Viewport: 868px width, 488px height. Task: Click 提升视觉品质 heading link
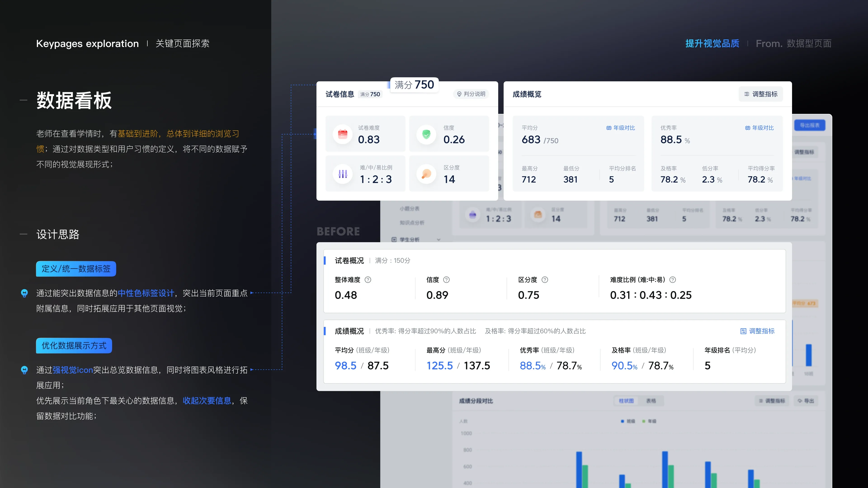pyautogui.click(x=712, y=44)
